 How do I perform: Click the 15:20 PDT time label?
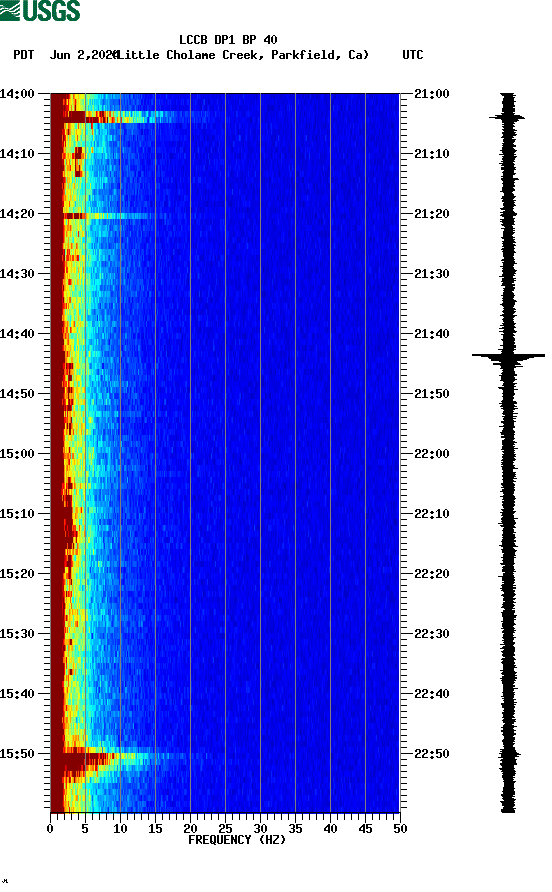pos(17,574)
